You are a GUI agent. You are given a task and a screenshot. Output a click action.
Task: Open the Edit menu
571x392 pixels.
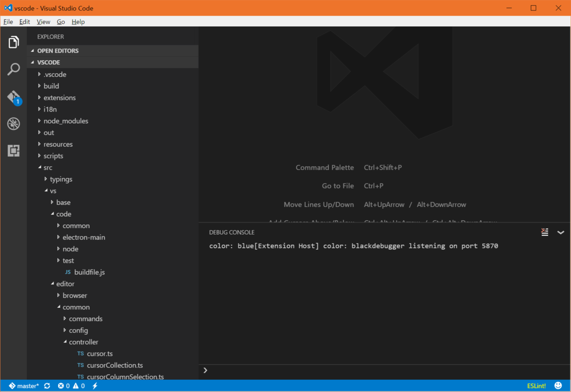click(25, 22)
